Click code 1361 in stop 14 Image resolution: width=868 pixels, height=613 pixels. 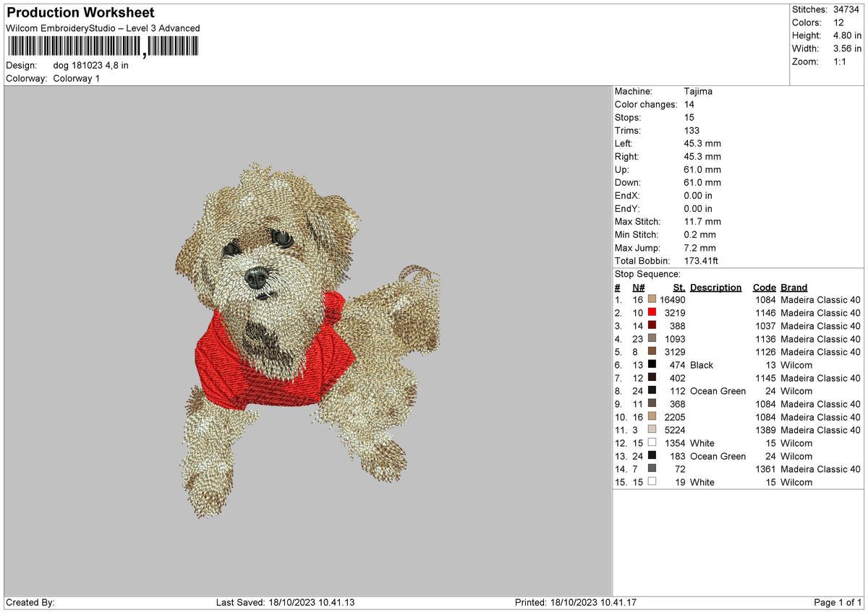765,469
